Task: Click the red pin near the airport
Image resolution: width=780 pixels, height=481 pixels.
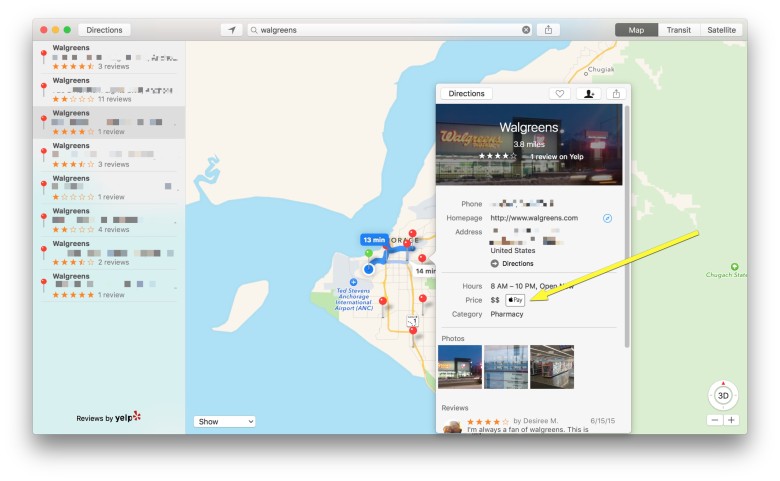Action: coord(383,301)
